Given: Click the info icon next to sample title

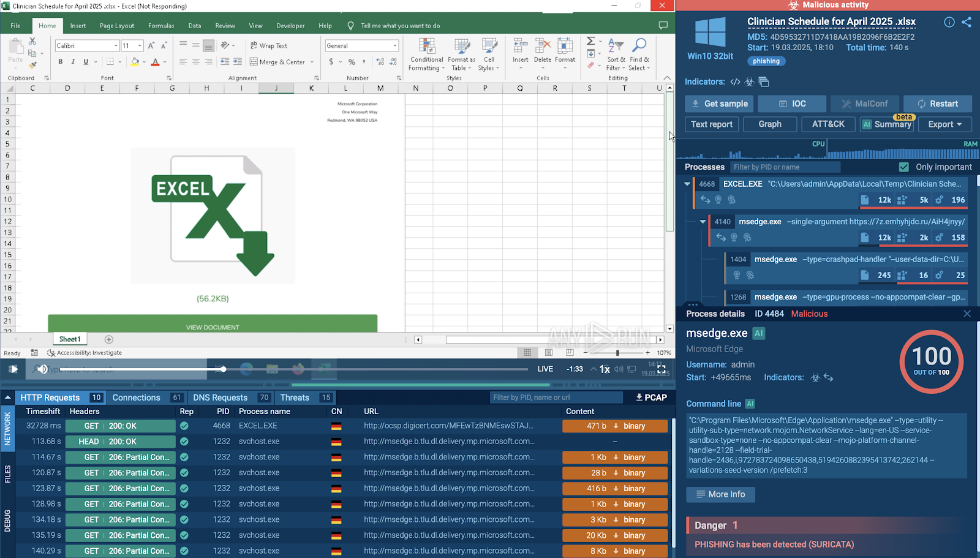Looking at the screenshot, I should pos(949,22).
